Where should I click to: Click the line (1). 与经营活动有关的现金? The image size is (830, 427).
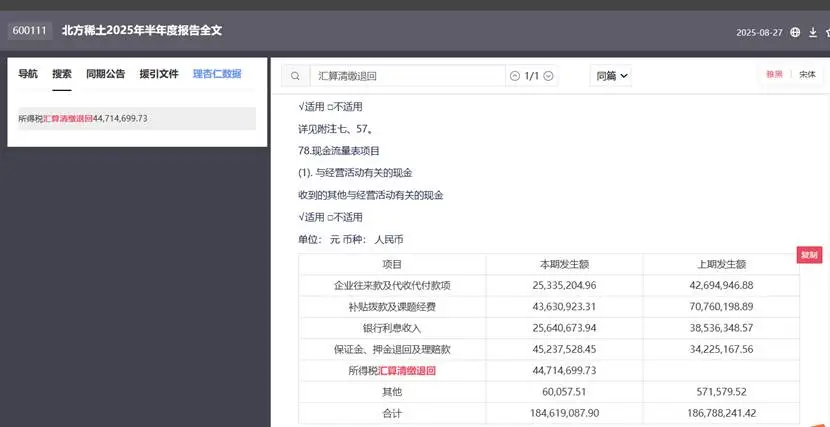[355, 173]
